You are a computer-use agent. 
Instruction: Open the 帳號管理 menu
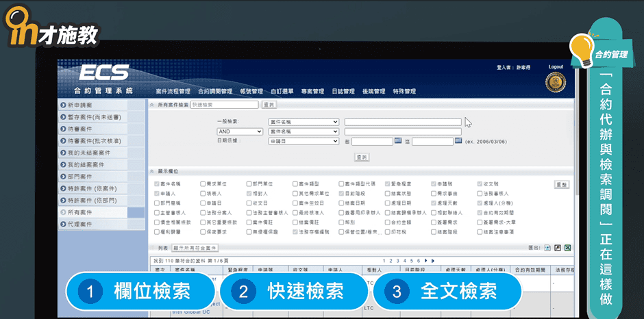(252, 91)
